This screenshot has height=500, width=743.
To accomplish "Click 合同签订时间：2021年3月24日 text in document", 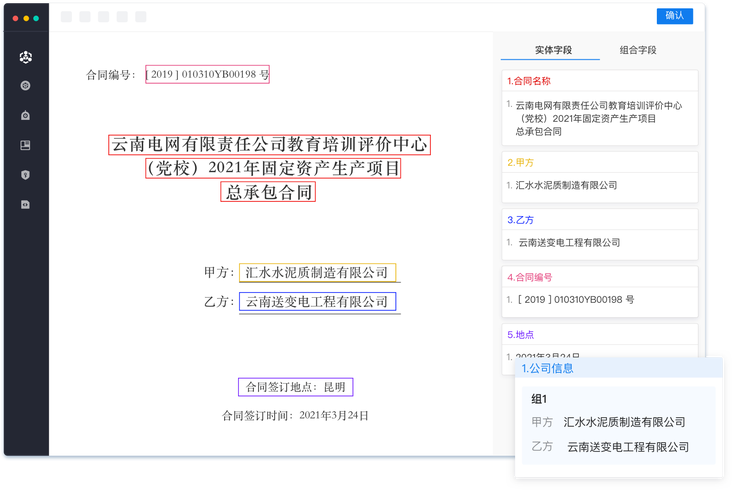I will click(295, 416).
